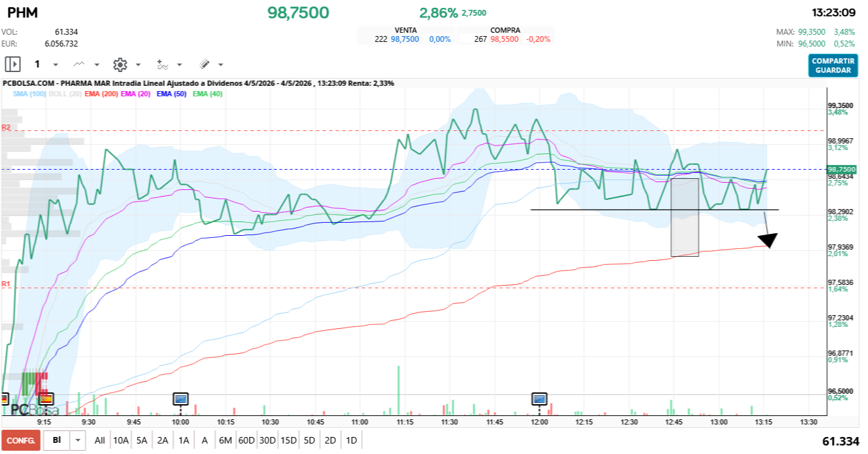Select the 5D time range
Image resolution: width=868 pixels, height=454 pixels.
click(309, 440)
